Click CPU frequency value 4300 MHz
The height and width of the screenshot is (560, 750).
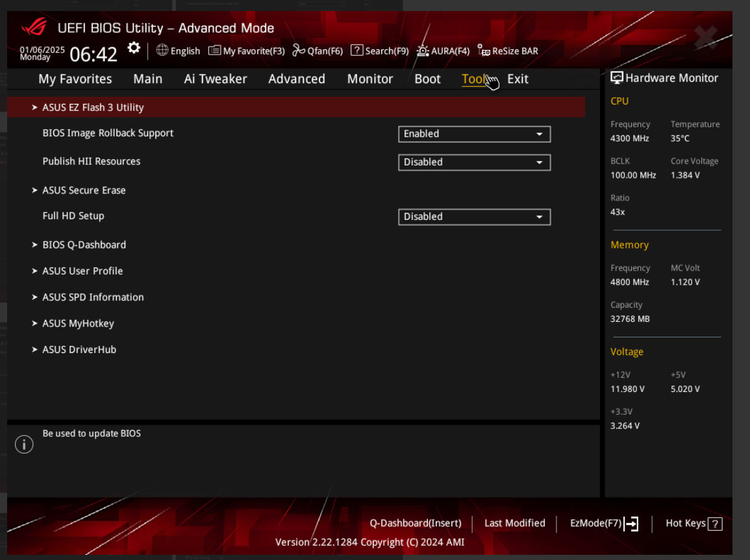(x=629, y=139)
